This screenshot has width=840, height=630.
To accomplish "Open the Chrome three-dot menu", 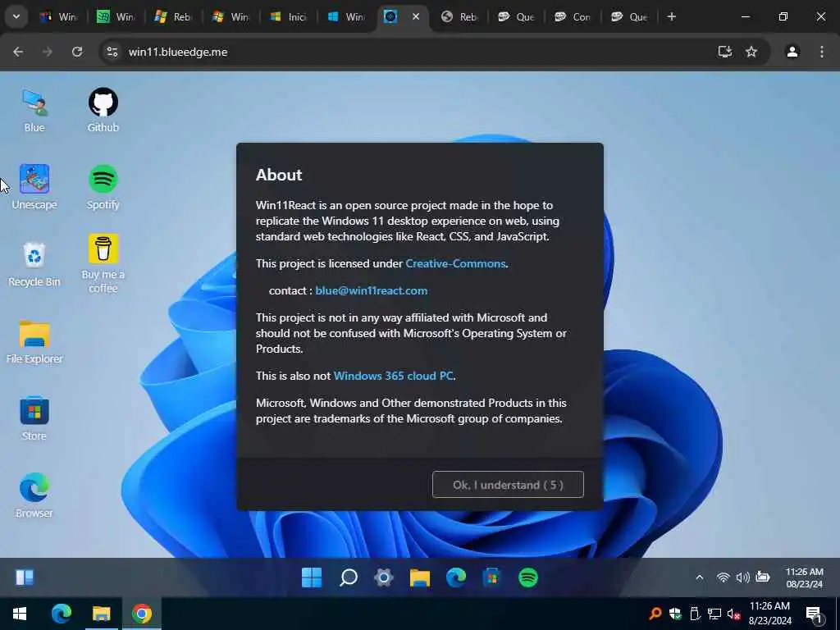I will 822,52.
